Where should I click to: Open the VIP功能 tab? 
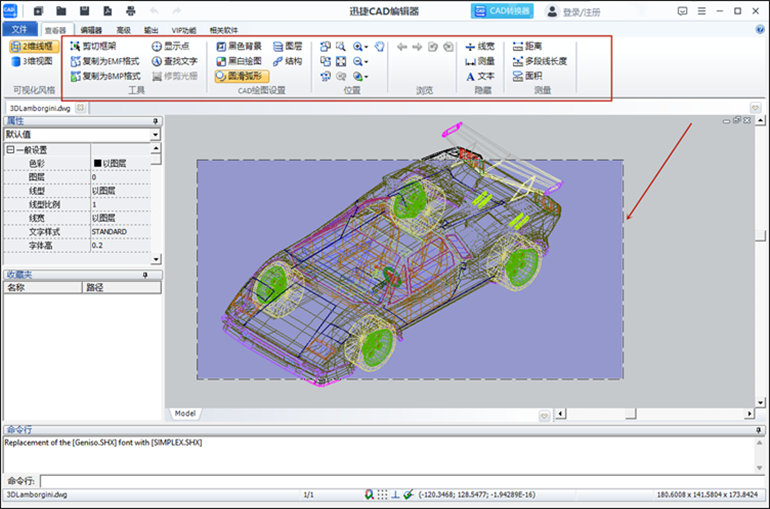tap(184, 30)
